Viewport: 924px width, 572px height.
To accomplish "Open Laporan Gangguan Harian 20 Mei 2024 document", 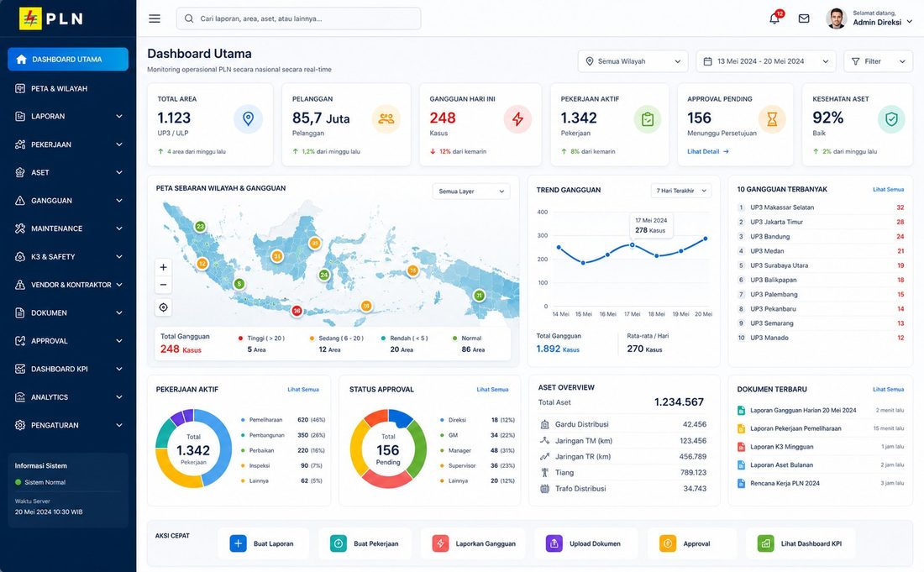I will [x=821, y=410].
